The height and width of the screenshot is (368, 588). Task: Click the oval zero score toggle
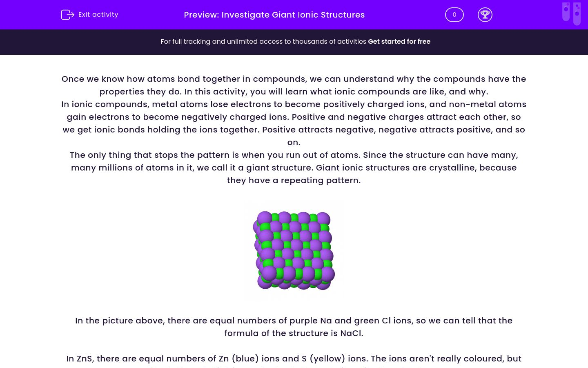point(454,15)
